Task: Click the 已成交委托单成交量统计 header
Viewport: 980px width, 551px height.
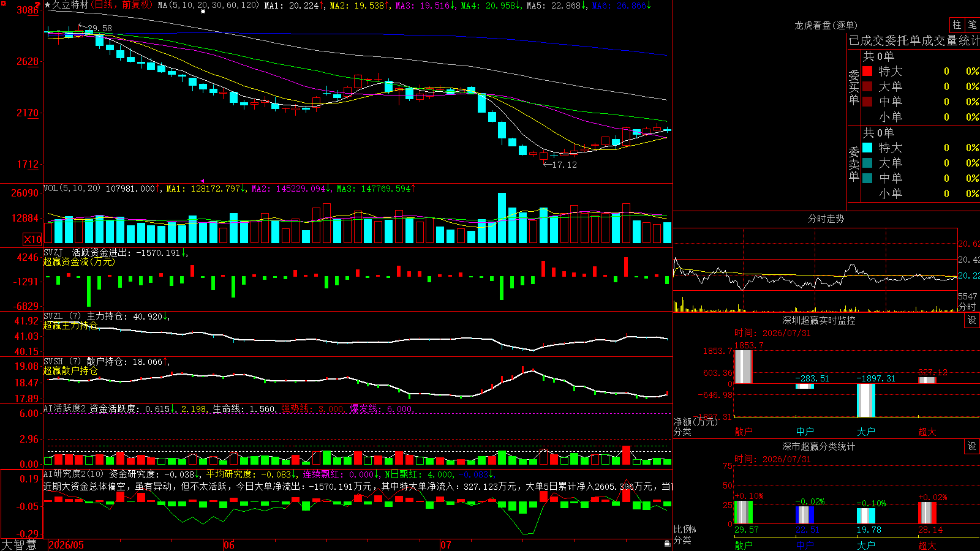Action: [914, 40]
